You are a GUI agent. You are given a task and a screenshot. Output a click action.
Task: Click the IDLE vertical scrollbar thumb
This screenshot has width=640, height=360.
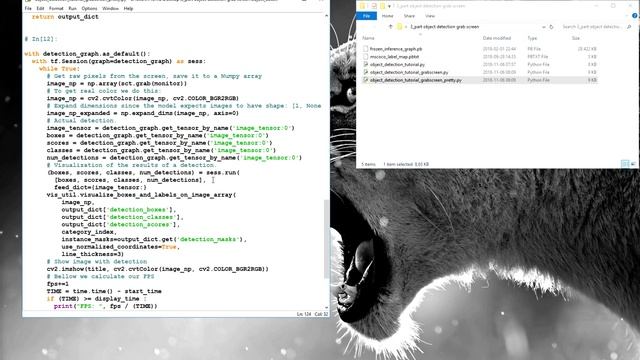326,239
